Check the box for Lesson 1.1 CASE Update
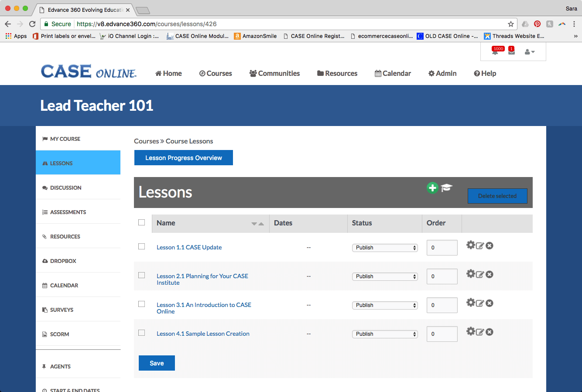The height and width of the screenshot is (392, 582). 142,246
